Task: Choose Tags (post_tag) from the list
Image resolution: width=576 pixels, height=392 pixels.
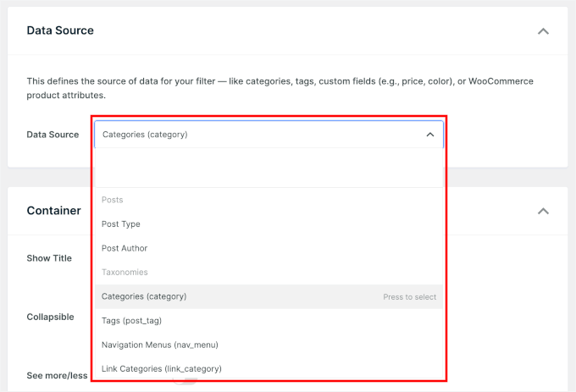Action: click(x=269, y=320)
